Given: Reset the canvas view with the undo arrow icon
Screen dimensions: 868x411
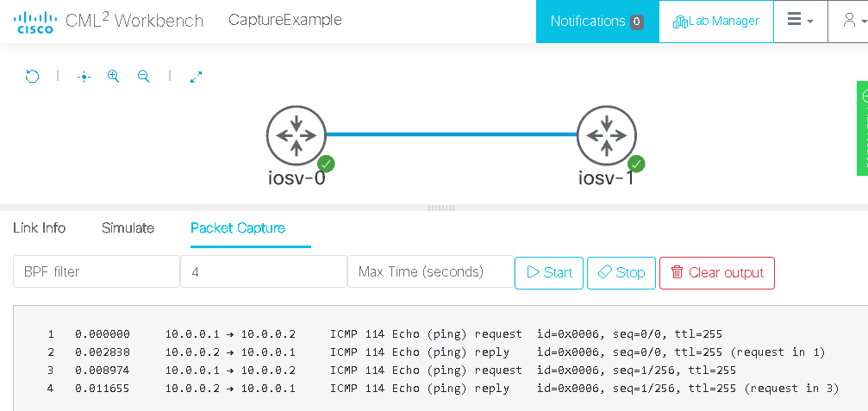Looking at the screenshot, I should tap(33, 77).
